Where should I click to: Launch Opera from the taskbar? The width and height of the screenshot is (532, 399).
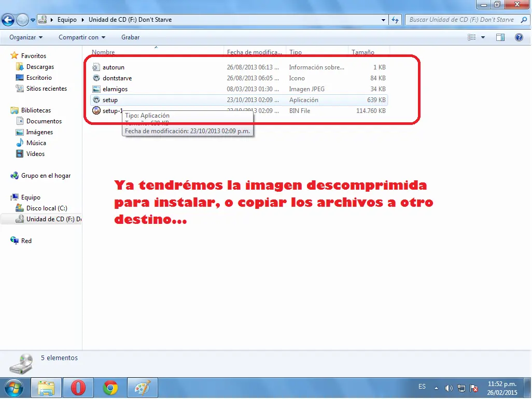[78, 388]
